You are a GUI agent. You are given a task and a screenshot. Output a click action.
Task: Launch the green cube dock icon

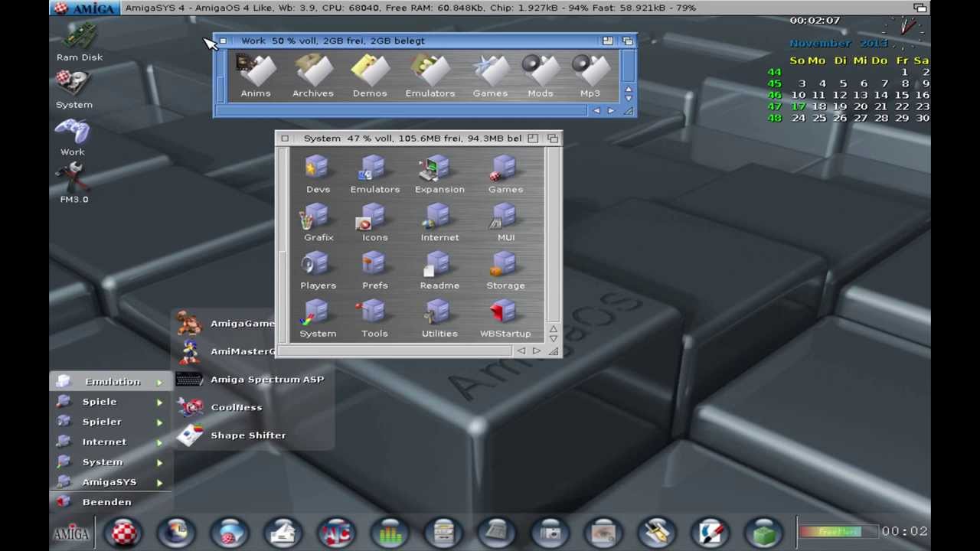(x=764, y=533)
